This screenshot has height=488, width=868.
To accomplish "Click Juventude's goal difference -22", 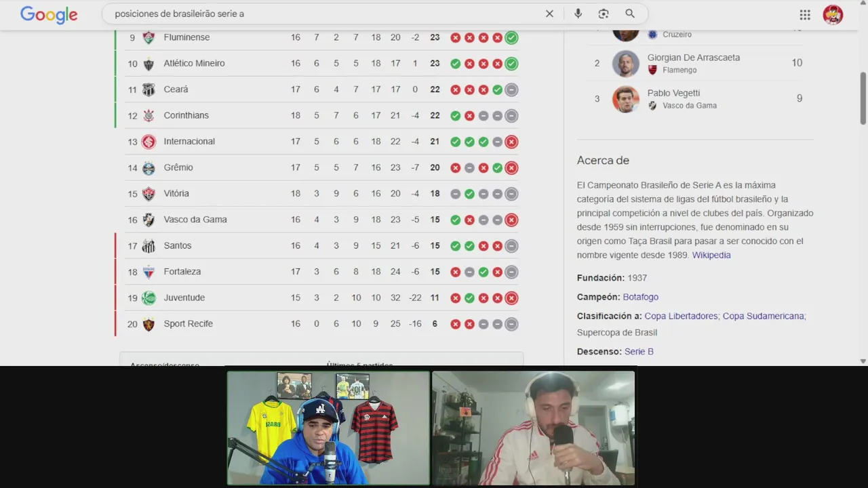I will click(x=416, y=298).
